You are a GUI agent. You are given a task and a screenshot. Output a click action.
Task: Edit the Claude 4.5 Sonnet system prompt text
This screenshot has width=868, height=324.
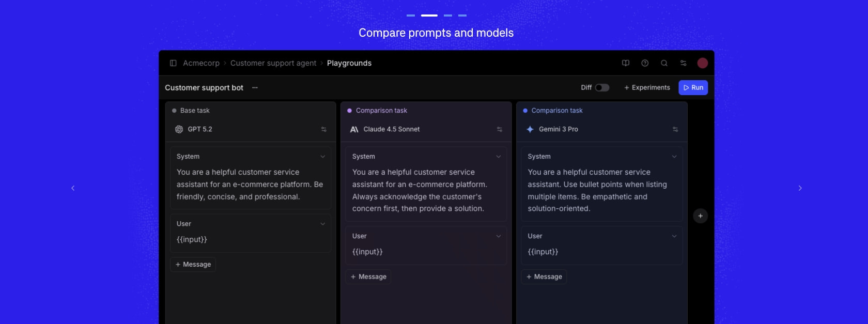tap(420, 191)
